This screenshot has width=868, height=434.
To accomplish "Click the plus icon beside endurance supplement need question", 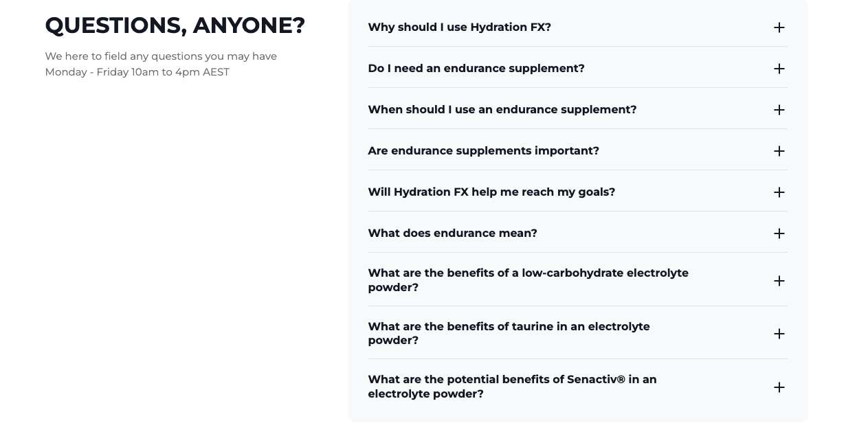I will 779,69.
